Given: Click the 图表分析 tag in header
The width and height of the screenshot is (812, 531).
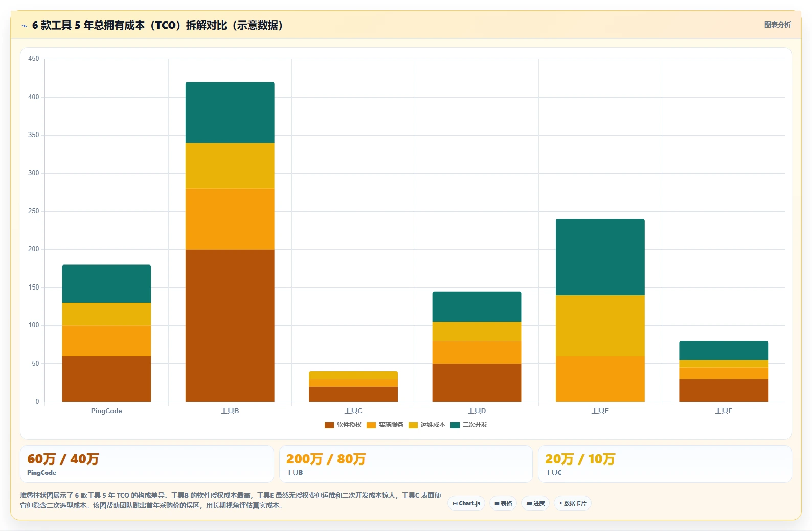Looking at the screenshot, I should coord(777,25).
